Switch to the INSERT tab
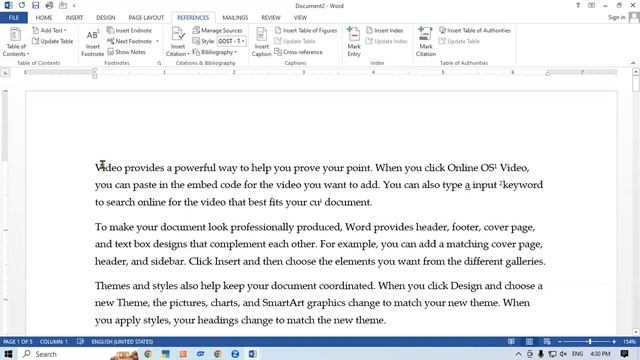Screen dimensions: 640x360 click(74, 18)
